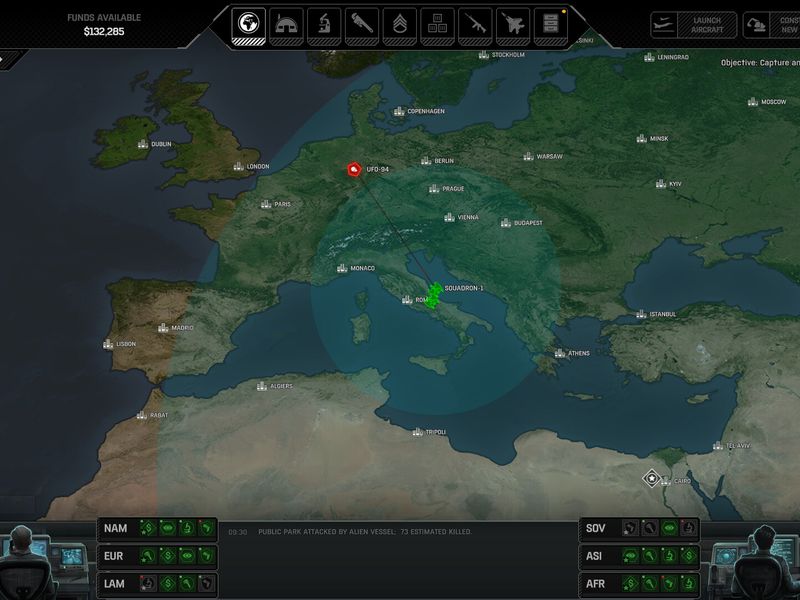Click the Athens city marker
The image size is (800, 600).
[560, 353]
